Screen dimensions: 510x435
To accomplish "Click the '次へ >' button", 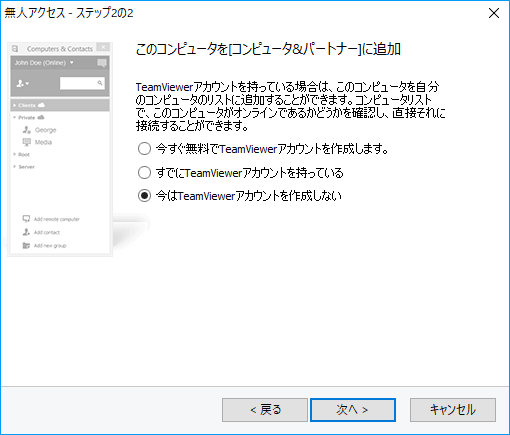I will click(x=353, y=410).
